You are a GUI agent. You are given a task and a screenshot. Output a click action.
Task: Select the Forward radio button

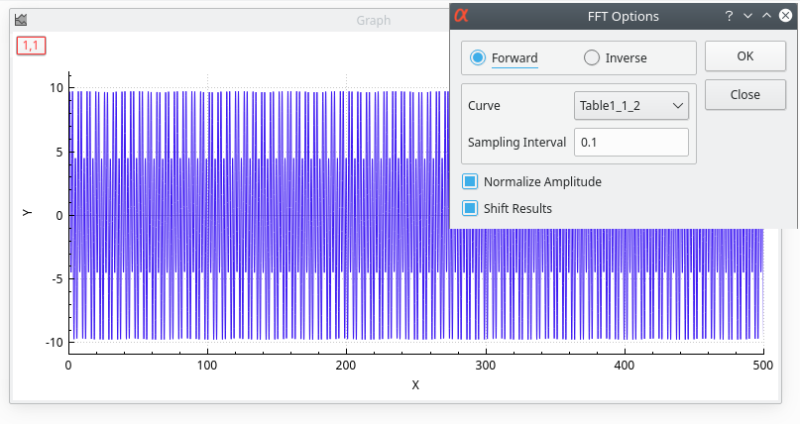(x=478, y=58)
